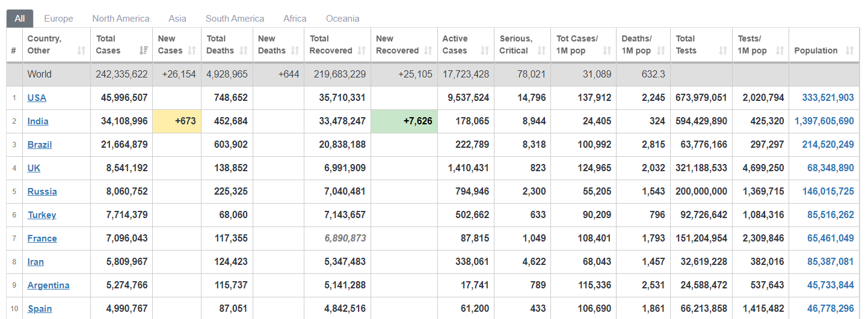Click India's green new recovered cell

(404, 121)
